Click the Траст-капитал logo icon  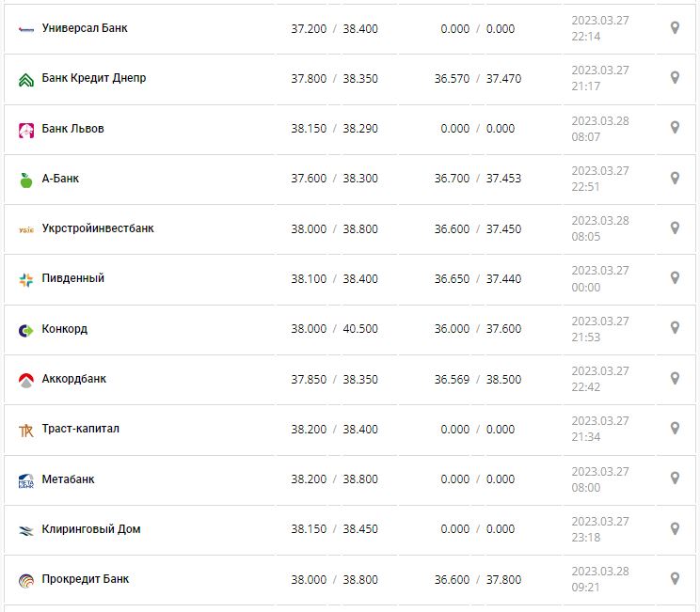(26, 431)
